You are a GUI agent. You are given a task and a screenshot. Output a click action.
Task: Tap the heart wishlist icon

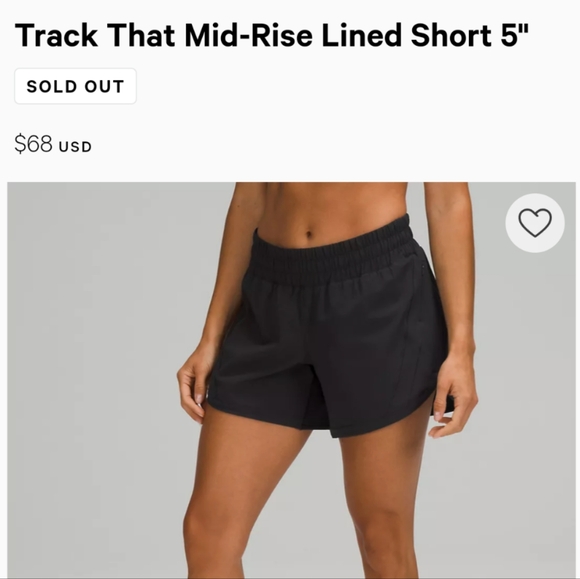coord(535,223)
